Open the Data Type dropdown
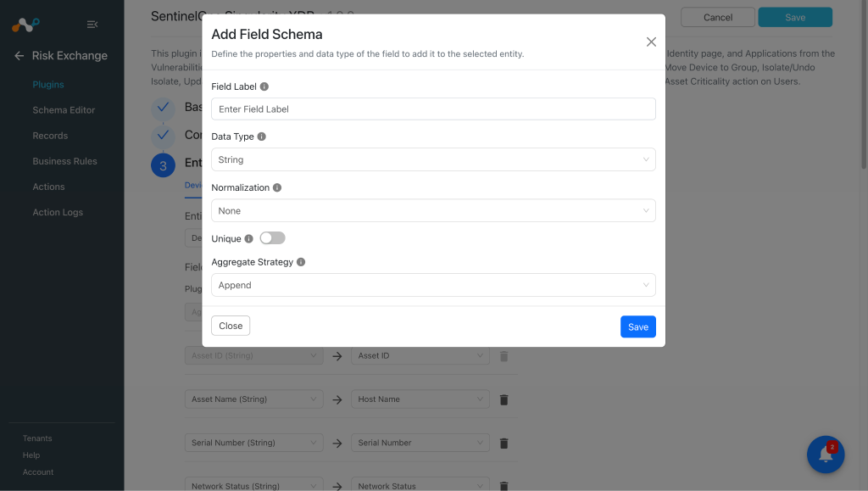Viewport: 868px width, 491px height. pyautogui.click(x=433, y=159)
